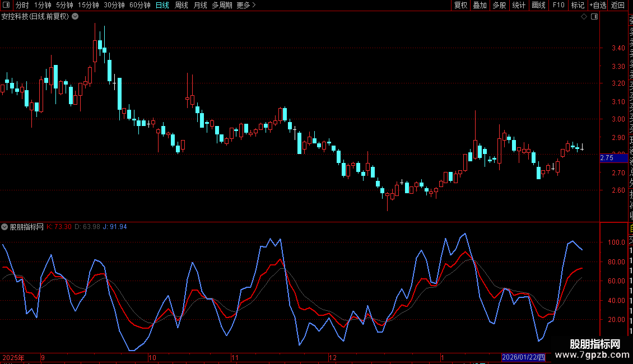633x364 pixels.
Task: Select the 15分钟 period tab
Action: pos(88,5)
